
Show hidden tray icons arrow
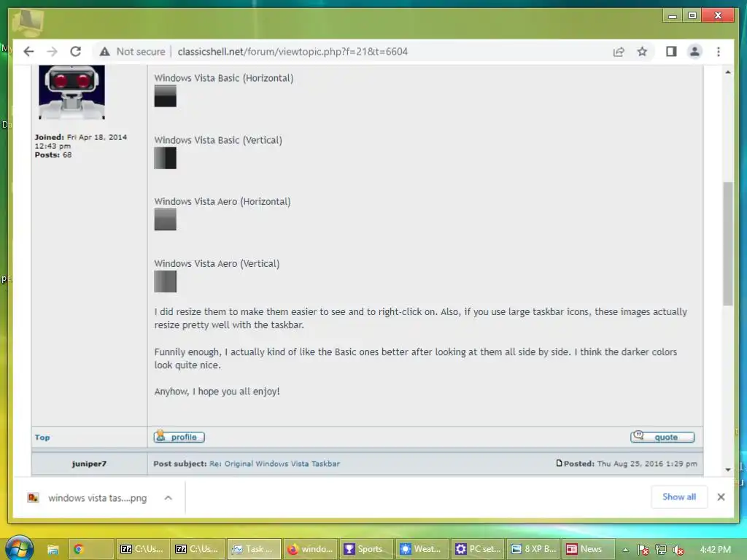pos(625,550)
